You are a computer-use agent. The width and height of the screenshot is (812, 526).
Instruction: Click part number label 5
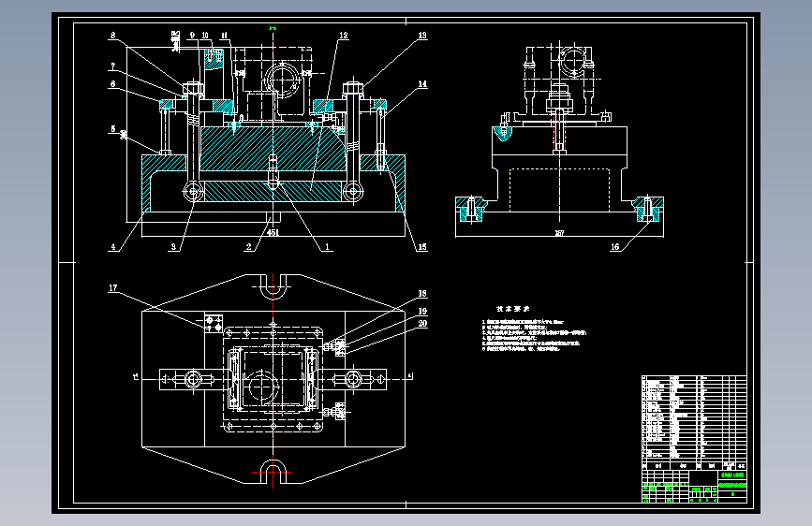pos(113,129)
